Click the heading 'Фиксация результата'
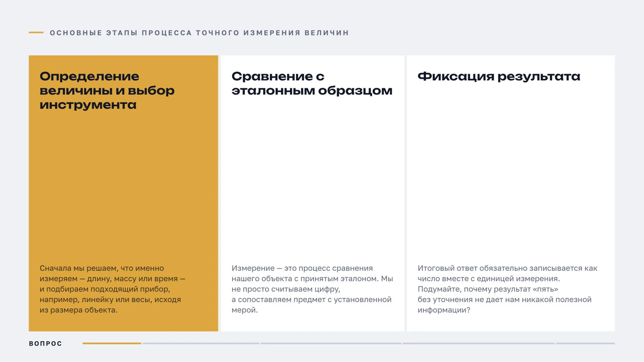This screenshot has width=644, height=362. (499, 76)
